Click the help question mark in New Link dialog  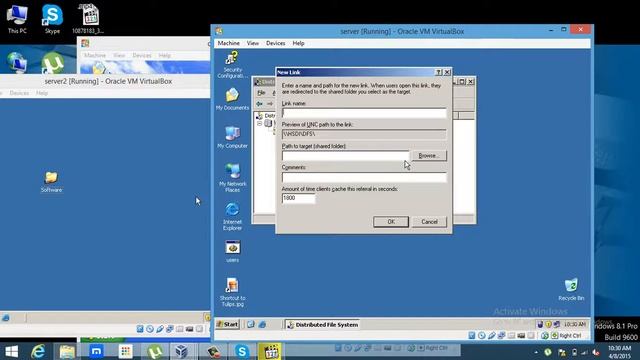pyautogui.click(x=439, y=72)
